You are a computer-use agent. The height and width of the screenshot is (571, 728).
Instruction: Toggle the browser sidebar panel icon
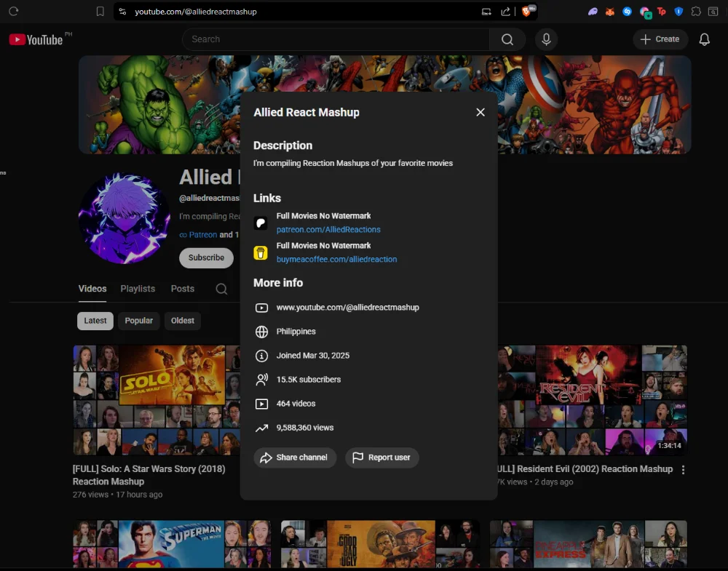(713, 12)
